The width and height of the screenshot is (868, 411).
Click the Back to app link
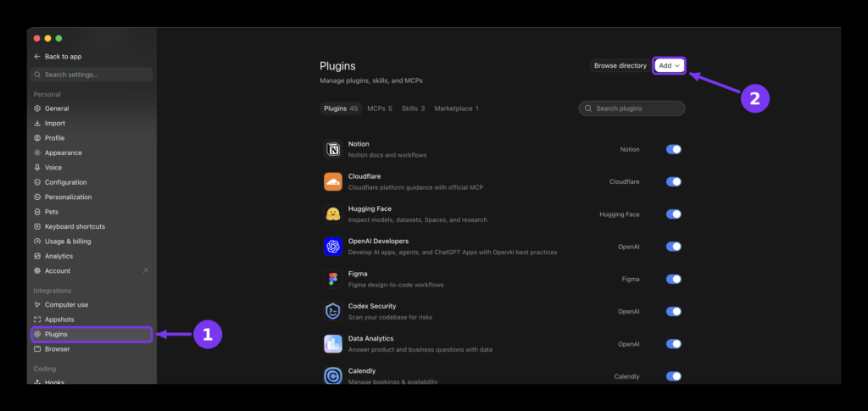click(x=58, y=57)
